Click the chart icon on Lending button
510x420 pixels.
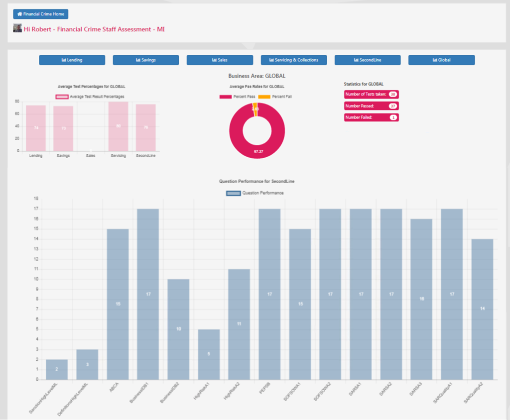pyautogui.click(x=64, y=60)
